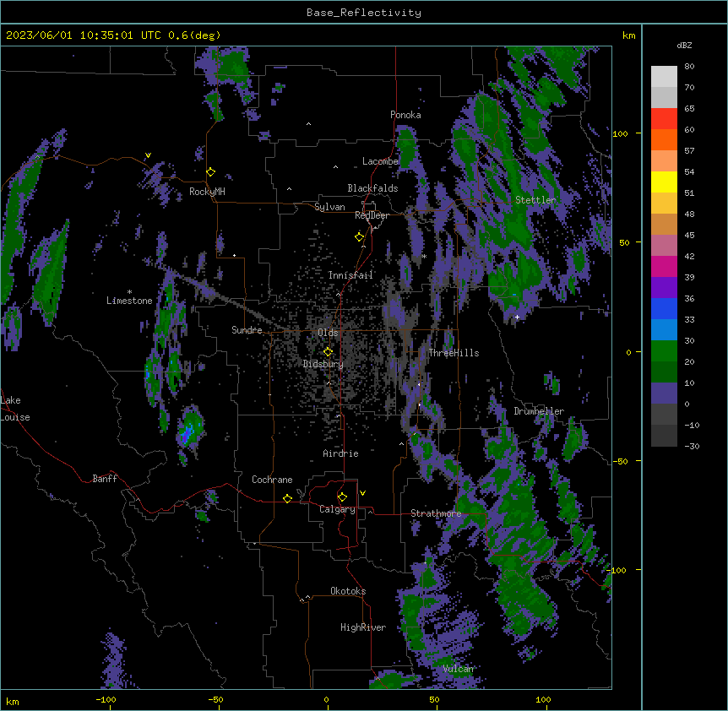Pick the light grey swatch beside 80 dBZ

(x=664, y=77)
